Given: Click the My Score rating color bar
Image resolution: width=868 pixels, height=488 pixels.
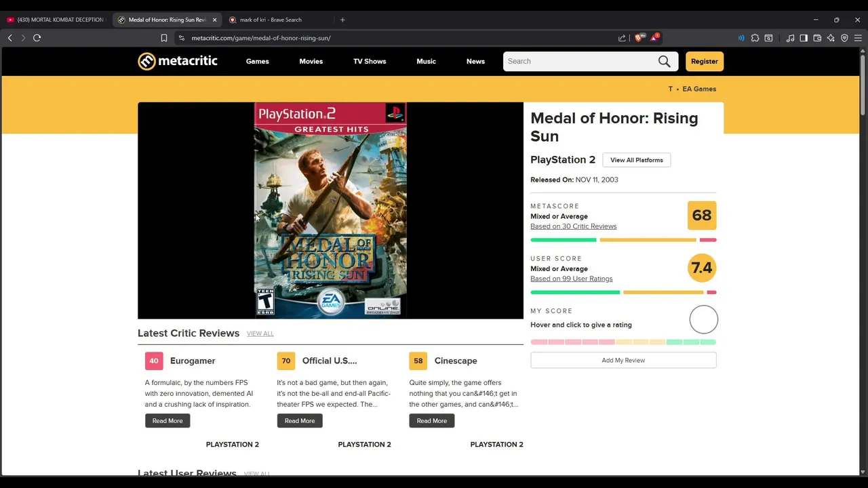Looking at the screenshot, I should point(623,342).
